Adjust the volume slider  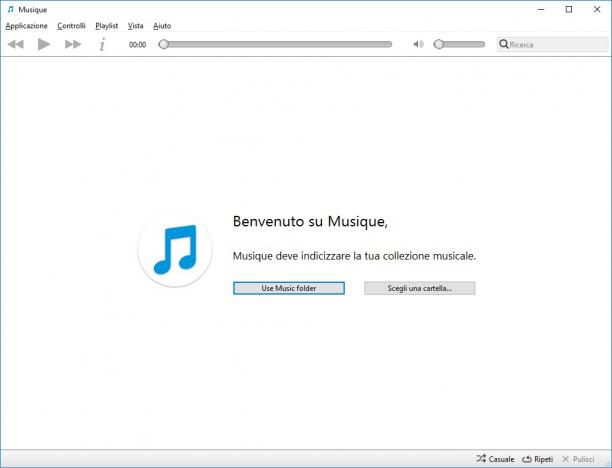459,44
